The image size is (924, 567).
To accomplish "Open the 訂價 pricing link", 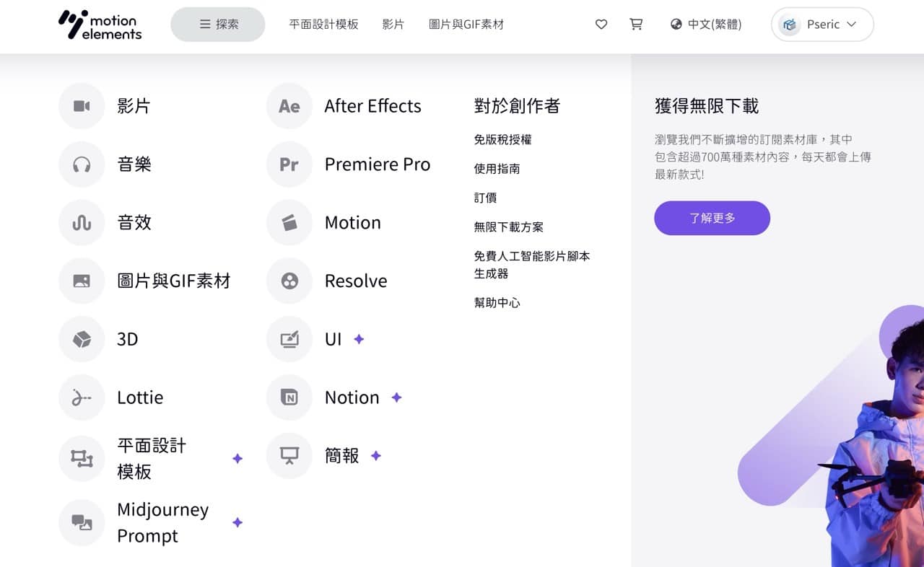I will pos(485,198).
